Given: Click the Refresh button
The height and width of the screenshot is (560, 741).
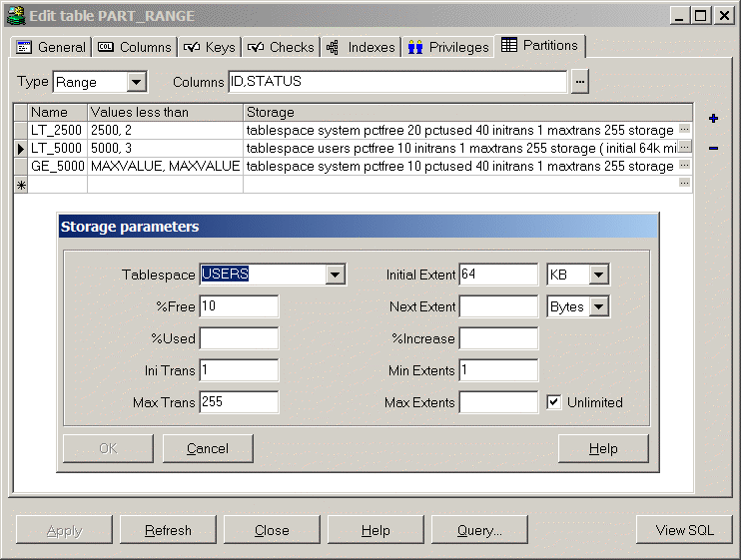Looking at the screenshot, I should point(168,530).
